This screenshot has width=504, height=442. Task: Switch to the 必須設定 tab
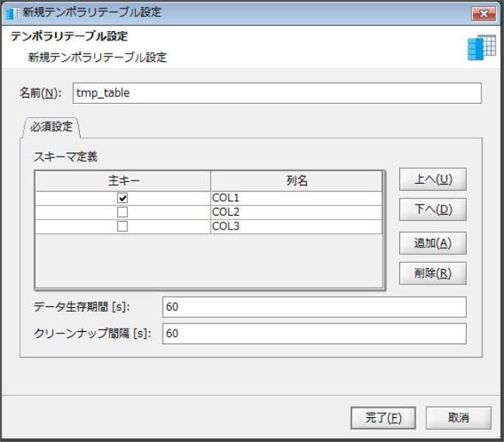[x=50, y=126]
